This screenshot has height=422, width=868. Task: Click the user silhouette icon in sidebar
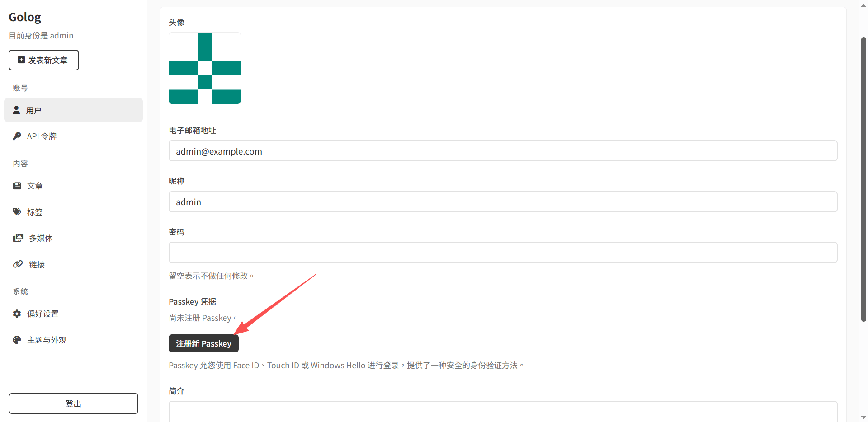[x=17, y=110]
